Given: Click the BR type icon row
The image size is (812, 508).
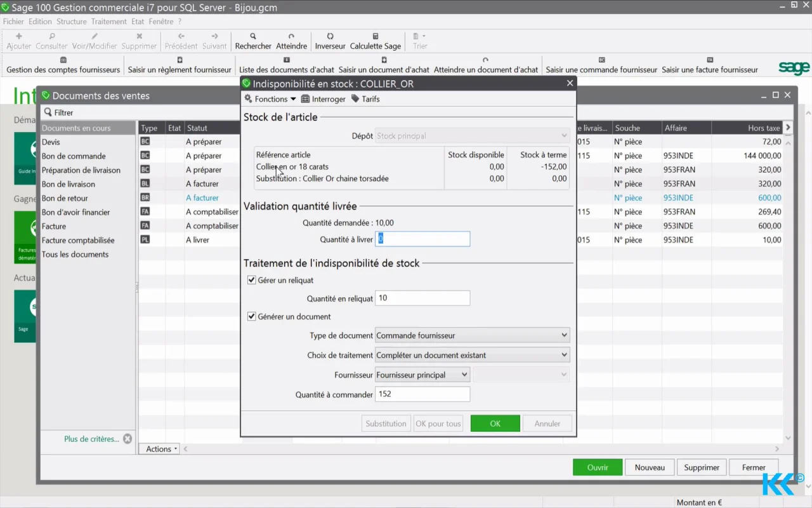Looking at the screenshot, I should coord(145,198).
